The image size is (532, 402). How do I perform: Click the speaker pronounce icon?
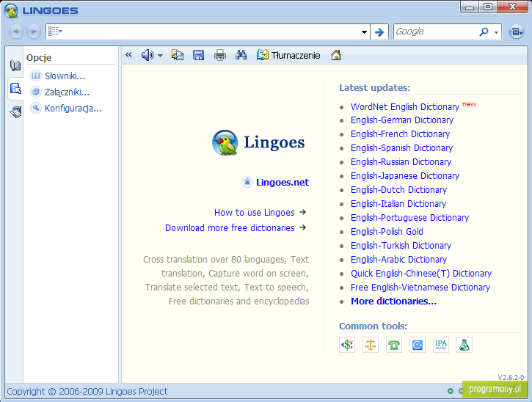147,55
